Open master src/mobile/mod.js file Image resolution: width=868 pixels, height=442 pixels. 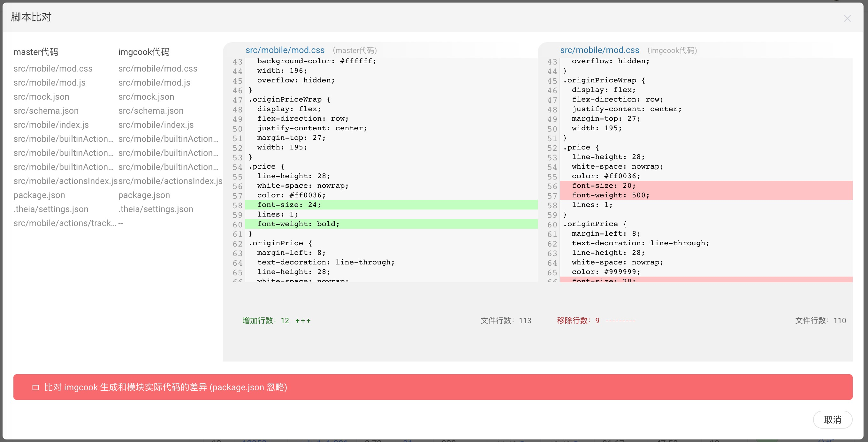(x=49, y=82)
